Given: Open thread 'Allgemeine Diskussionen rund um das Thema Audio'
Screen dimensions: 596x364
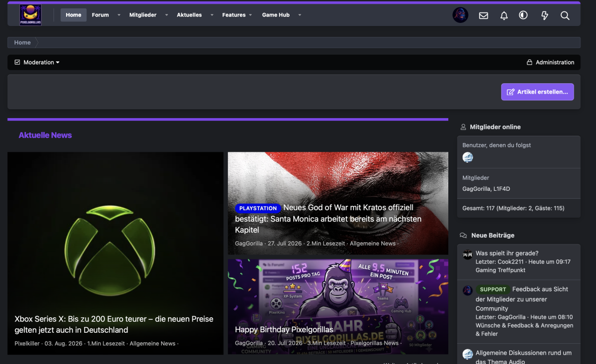Looking at the screenshot, I should [523, 357].
